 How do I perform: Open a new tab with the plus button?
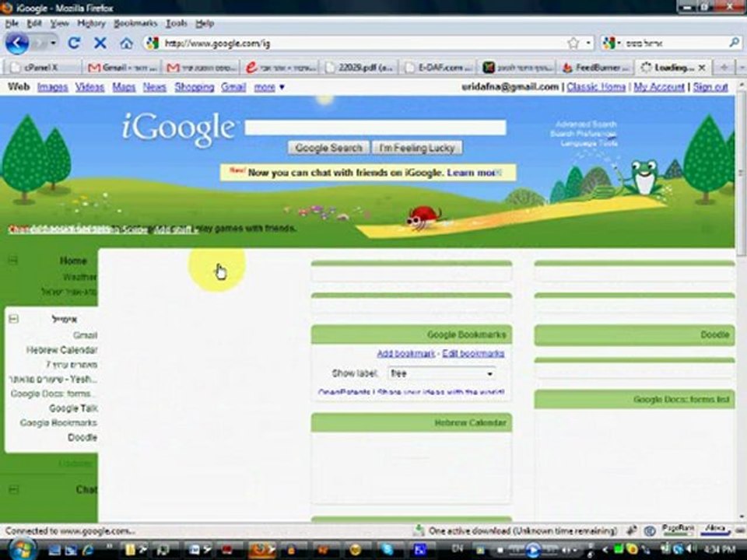click(x=724, y=68)
